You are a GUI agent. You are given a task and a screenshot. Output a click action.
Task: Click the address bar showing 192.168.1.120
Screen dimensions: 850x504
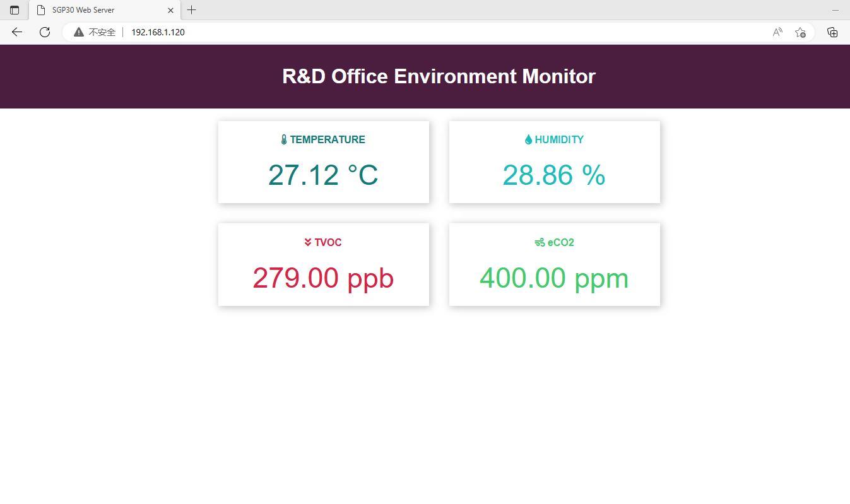(157, 32)
